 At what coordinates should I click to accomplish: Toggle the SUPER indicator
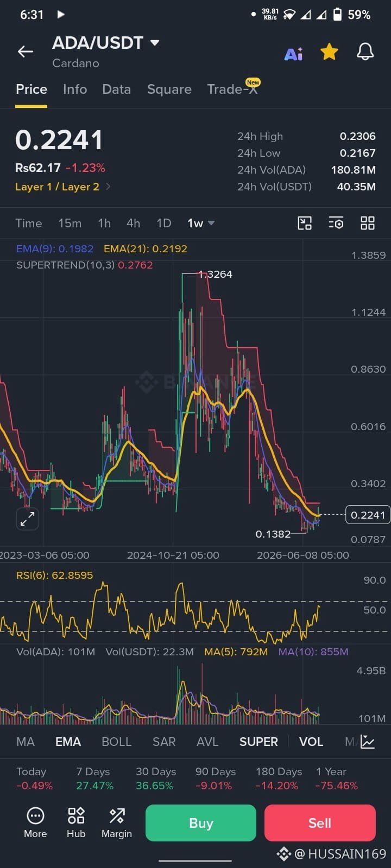coord(258,742)
